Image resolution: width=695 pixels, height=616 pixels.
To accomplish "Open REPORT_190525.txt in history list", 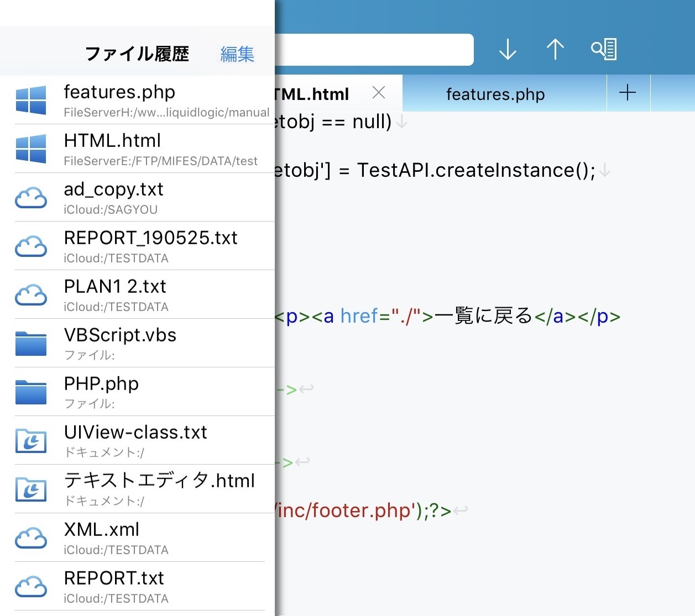I will [150, 246].
